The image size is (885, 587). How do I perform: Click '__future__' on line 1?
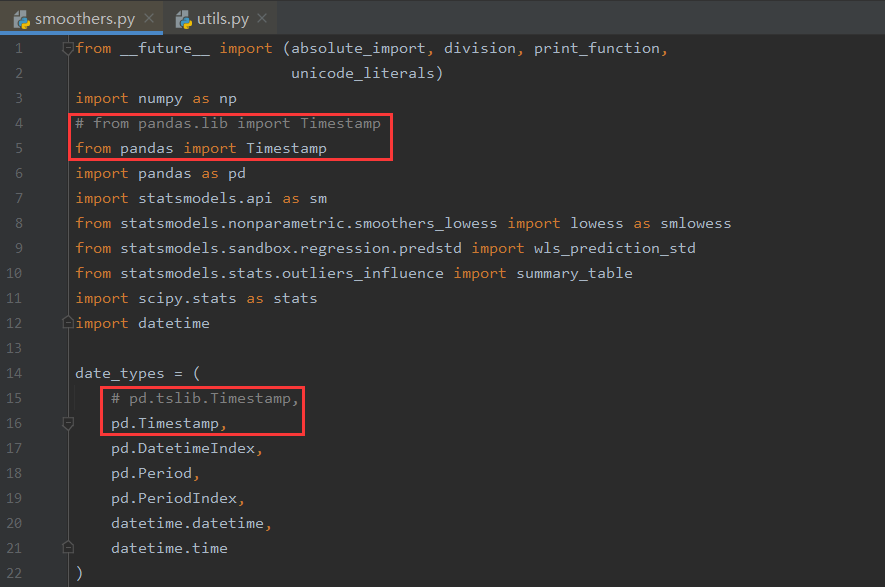pyautogui.click(x=165, y=49)
